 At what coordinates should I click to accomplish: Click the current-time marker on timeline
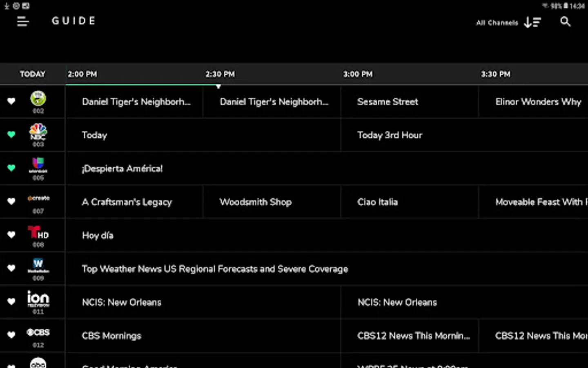click(218, 86)
